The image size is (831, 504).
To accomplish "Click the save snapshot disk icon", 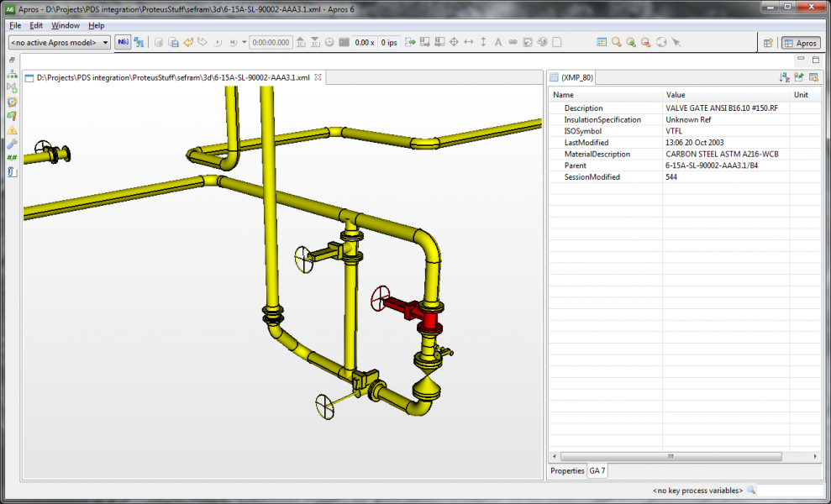I will coord(173,42).
